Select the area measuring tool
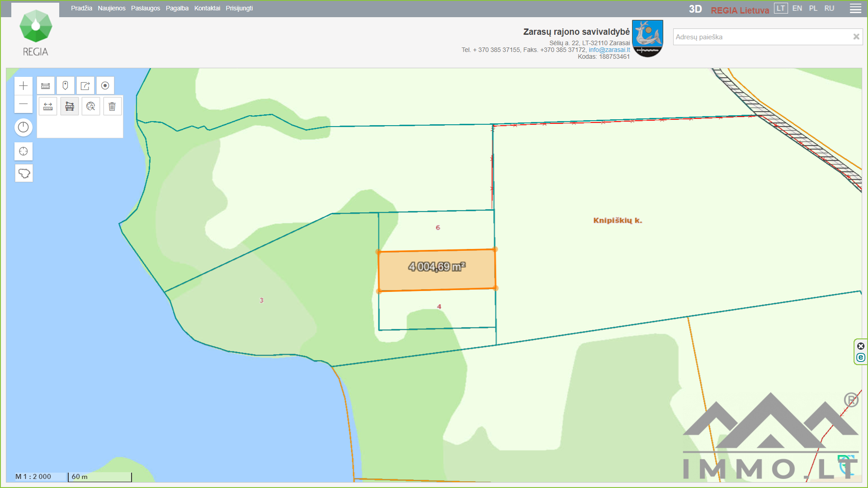Image resolution: width=868 pixels, height=488 pixels. pyautogui.click(x=70, y=107)
